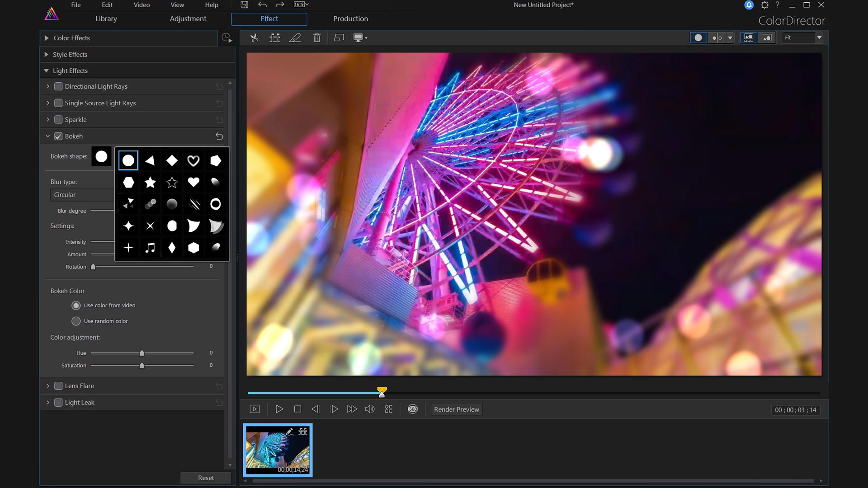Click the trash delete icon
868x488 pixels.
(x=316, y=38)
